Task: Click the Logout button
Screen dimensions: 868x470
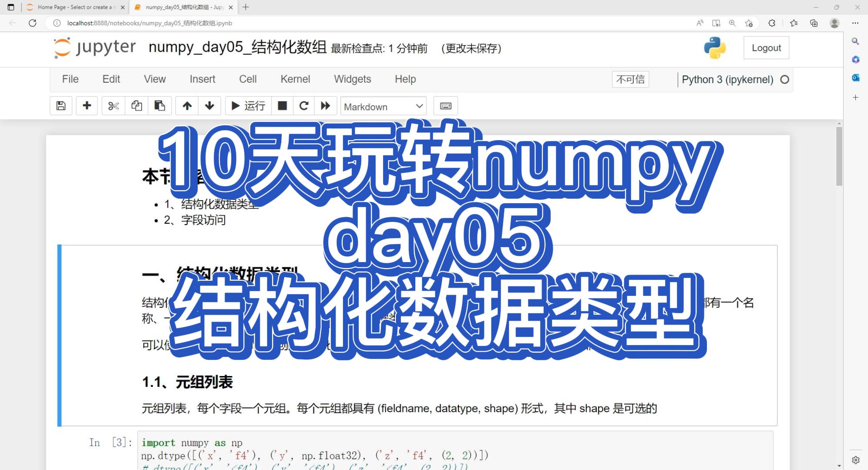Action: click(x=766, y=48)
